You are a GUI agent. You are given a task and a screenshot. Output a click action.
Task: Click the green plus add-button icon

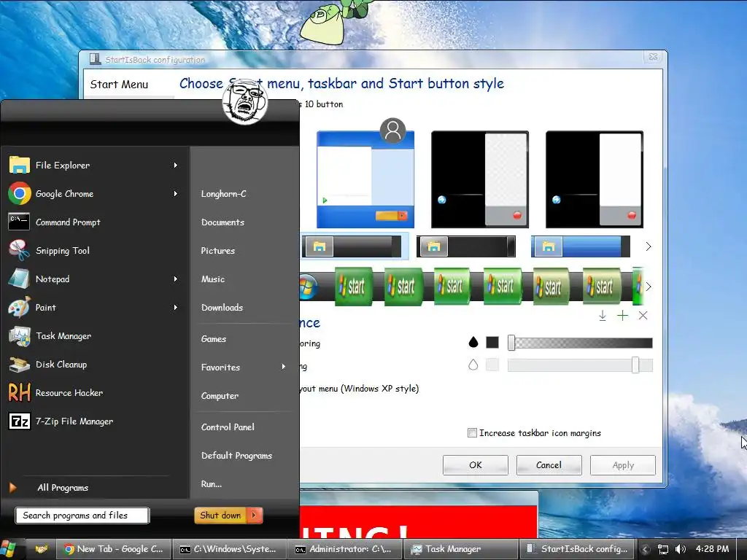tap(622, 315)
